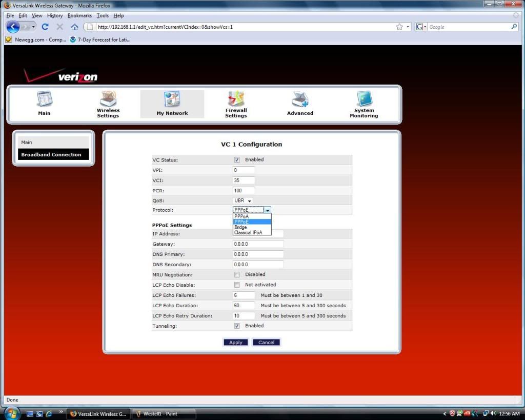Click the Apply button

pos(236,343)
